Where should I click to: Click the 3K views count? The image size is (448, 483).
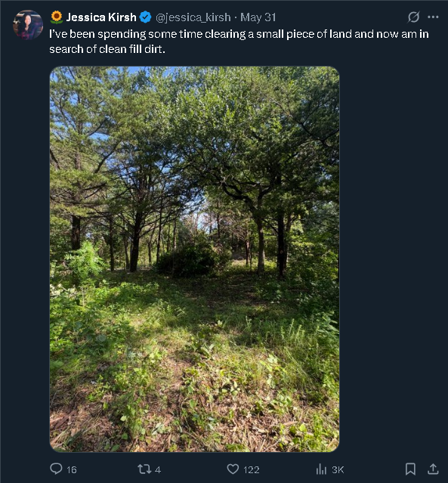point(338,469)
